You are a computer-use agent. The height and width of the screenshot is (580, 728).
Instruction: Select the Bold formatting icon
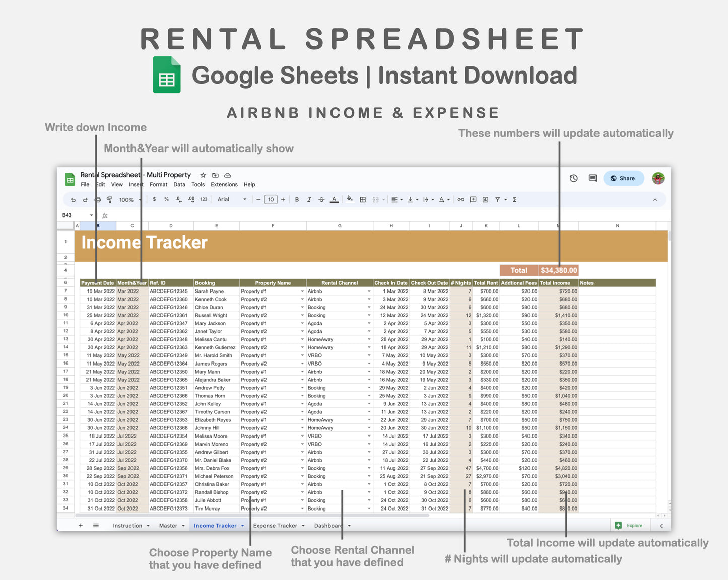click(297, 199)
